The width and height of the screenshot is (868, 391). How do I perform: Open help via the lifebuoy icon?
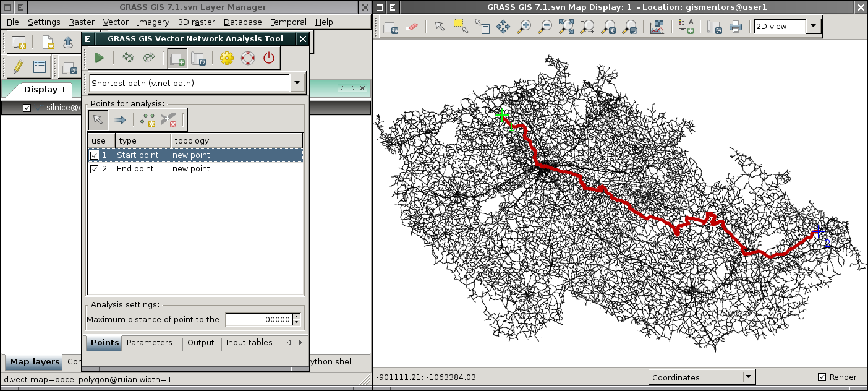click(x=248, y=58)
